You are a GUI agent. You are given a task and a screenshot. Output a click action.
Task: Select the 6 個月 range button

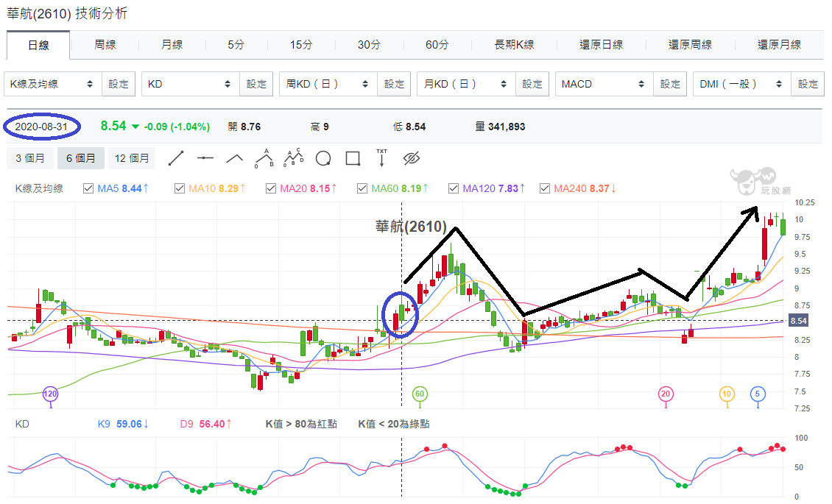point(81,158)
